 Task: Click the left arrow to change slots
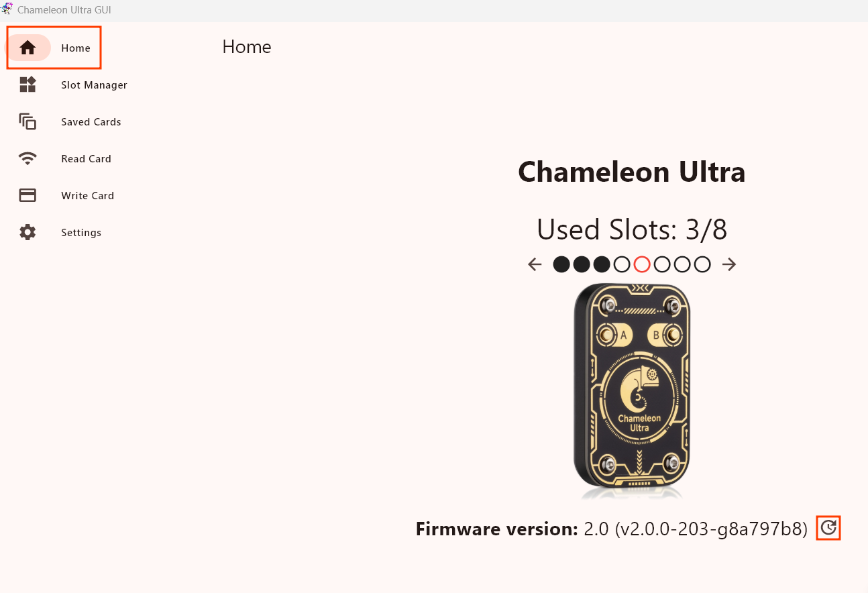pyautogui.click(x=534, y=264)
